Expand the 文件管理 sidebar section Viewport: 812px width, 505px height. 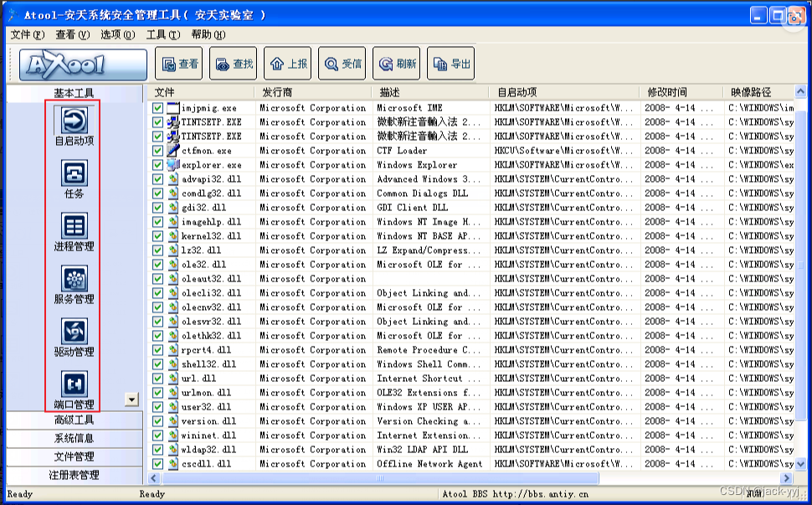pos(74,456)
